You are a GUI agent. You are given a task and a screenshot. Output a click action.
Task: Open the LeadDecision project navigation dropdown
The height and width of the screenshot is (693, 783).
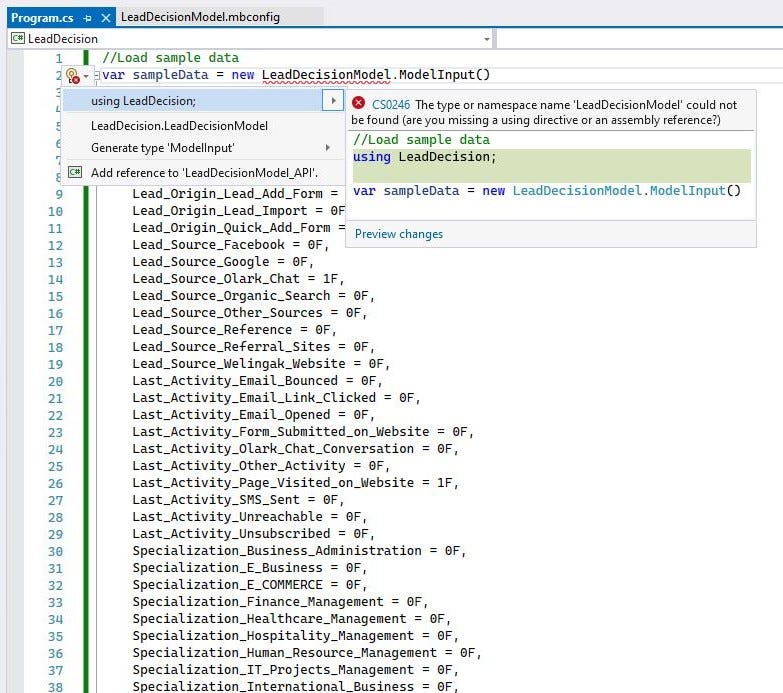tap(486, 39)
